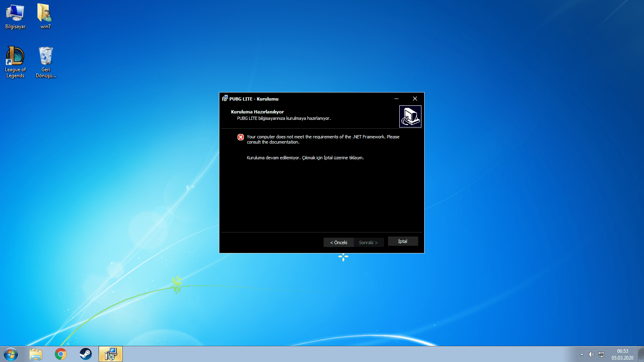644x362 pixels.
Task: Click the 'PUBG LITE bilgisayarınıza kurulmaya hazırlanıyor' subtitle
Action: (284, 118)
